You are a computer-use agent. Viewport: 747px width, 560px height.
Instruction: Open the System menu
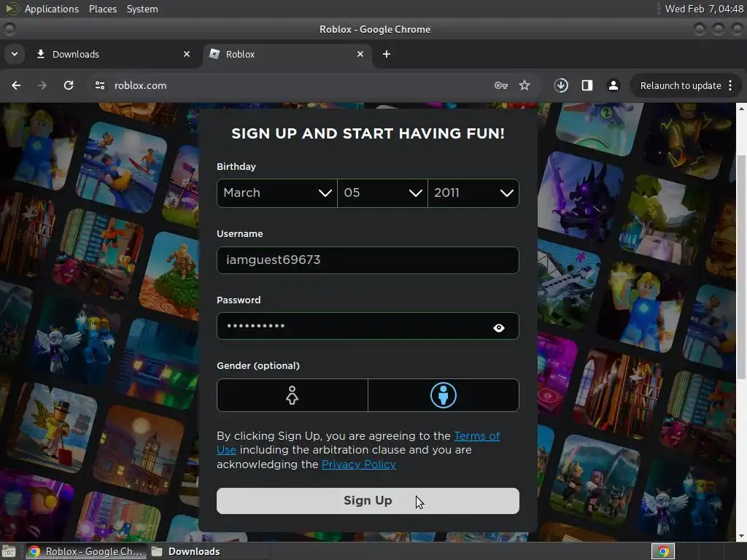tap(142, 9)
